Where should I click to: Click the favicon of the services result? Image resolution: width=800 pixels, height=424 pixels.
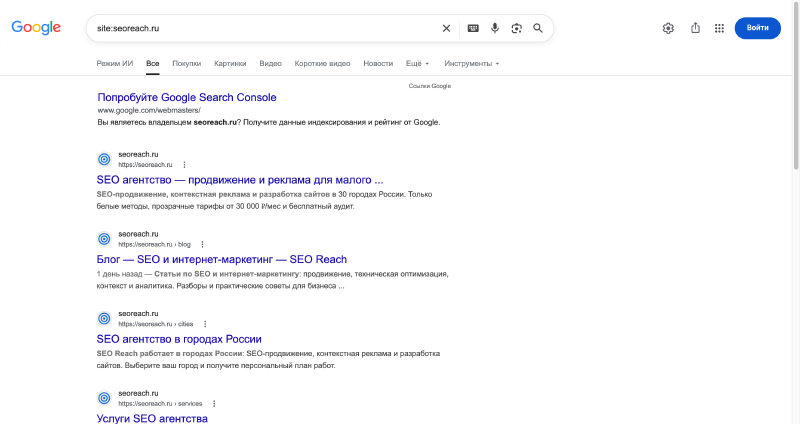click(104, 398)
